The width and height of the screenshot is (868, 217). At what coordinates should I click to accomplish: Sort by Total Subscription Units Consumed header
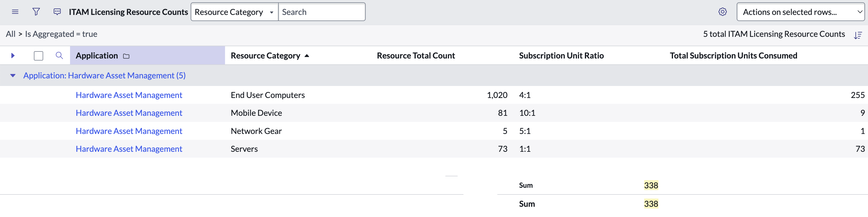733,56
